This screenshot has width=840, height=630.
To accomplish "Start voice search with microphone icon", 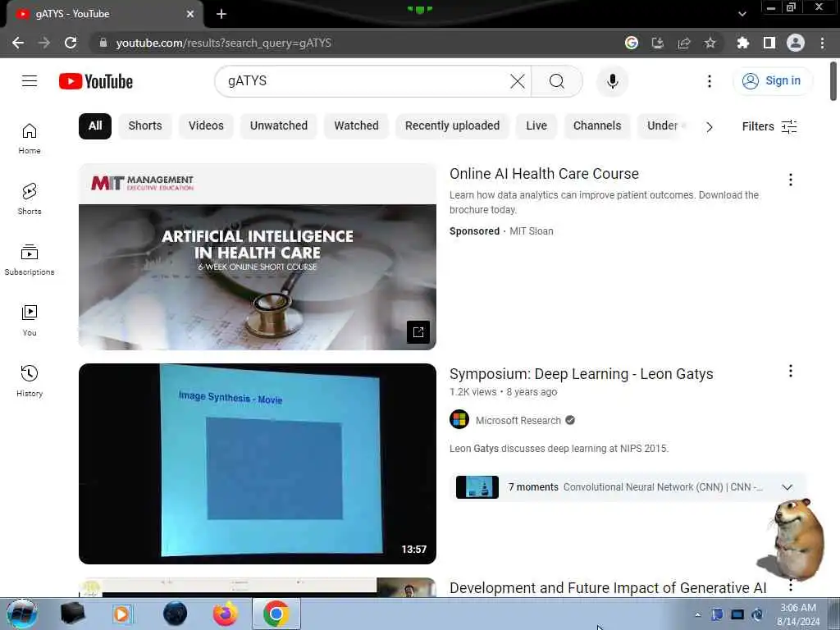I will [612, 81].
